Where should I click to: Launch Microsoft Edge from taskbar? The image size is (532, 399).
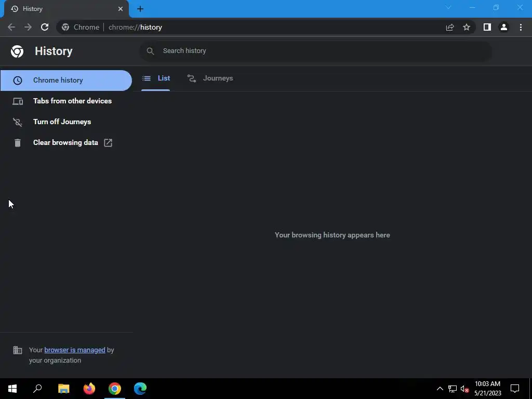coord(140,389)
